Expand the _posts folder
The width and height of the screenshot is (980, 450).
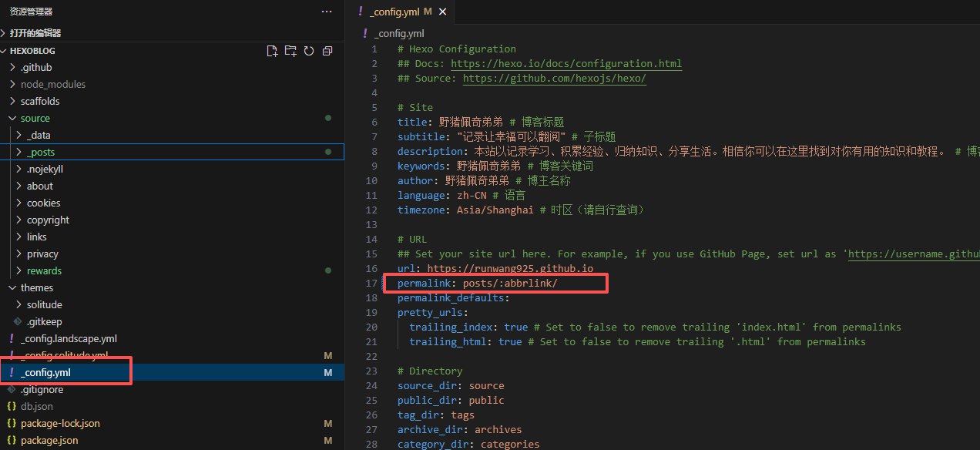click(18, 152)
